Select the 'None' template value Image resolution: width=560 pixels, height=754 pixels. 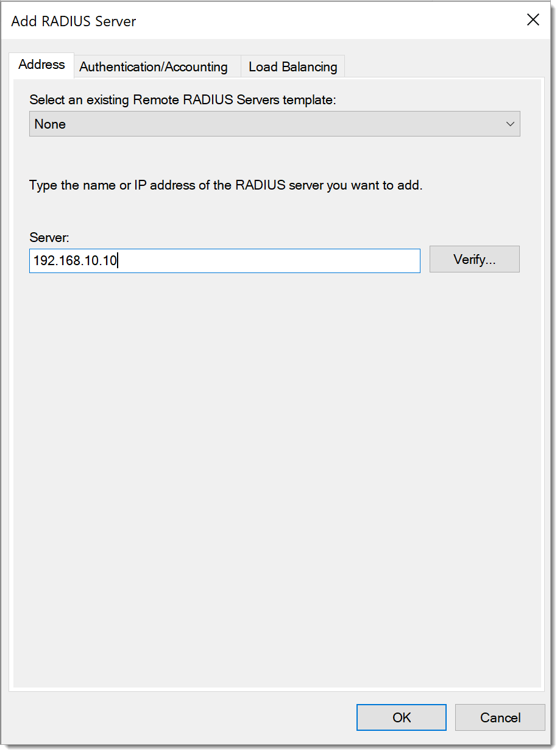pyautogui.click(x=51, y=124)
